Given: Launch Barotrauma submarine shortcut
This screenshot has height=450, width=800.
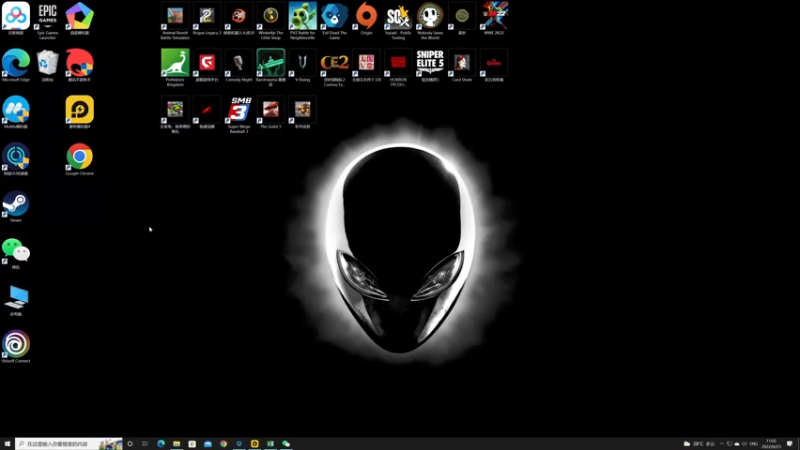Looking at the screenshot, I should [x=270, y=67].
